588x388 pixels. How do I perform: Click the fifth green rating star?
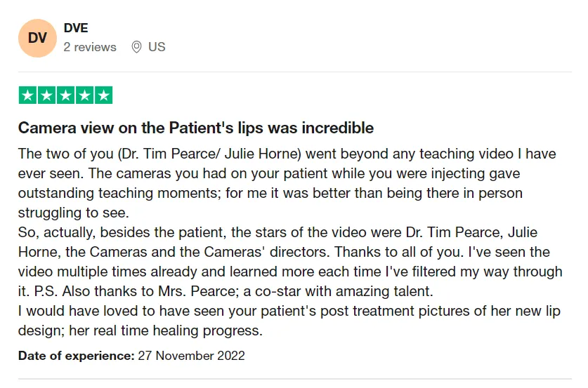point(103,95)
